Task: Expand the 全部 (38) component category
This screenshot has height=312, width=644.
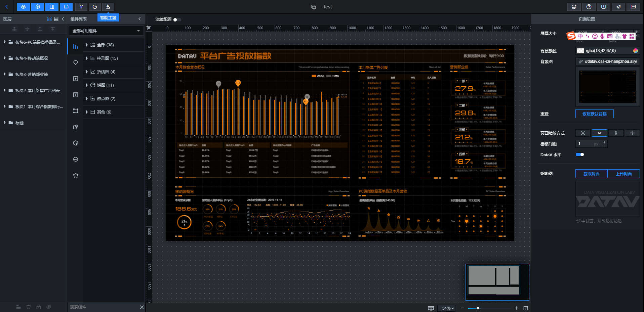Action: click(114, 45)
